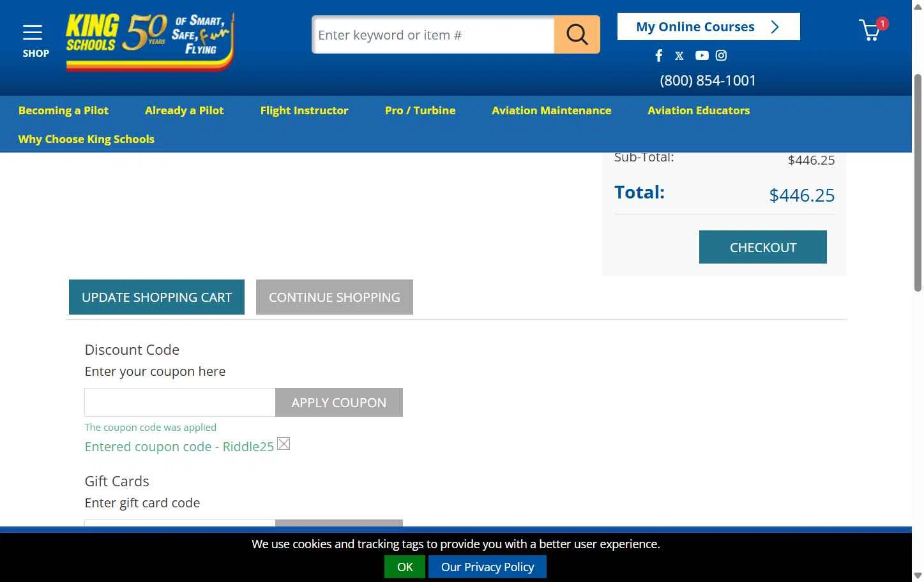Image resolution: width=924 pixels, height=582 pixels.
Task: Click the My Online Courses arrow
Action: click(x=775, y=27)
